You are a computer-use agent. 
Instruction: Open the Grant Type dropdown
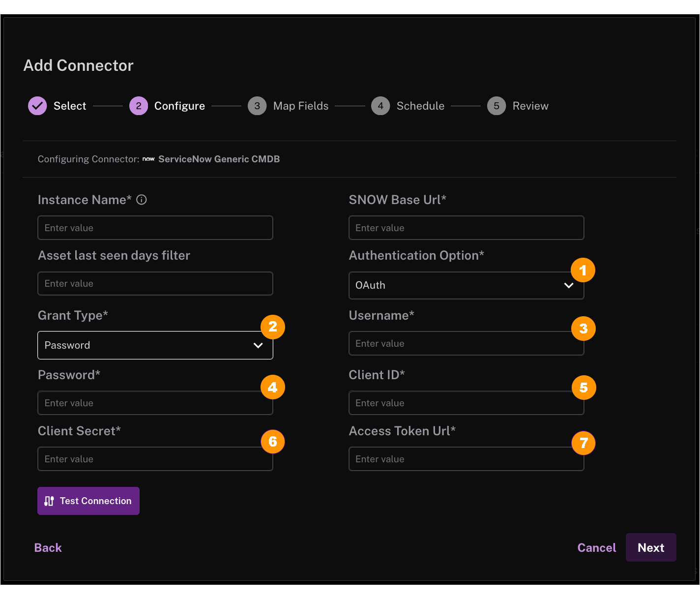155,345
